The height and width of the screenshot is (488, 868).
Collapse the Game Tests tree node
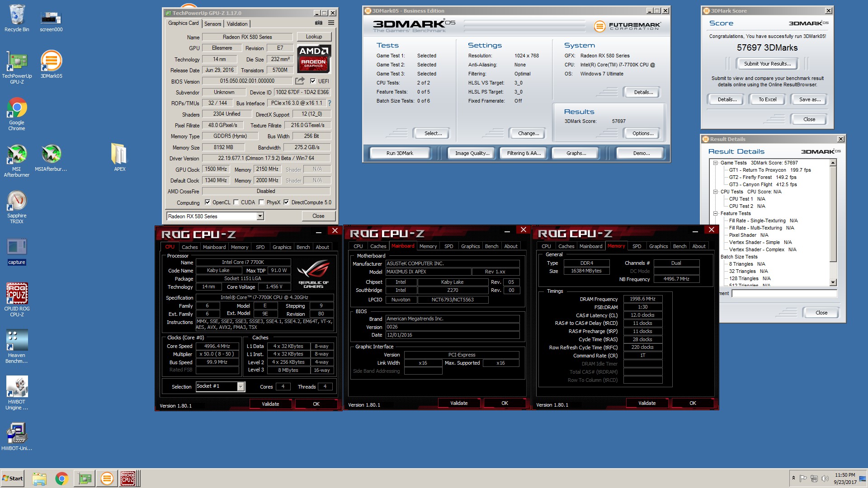[x=716, y=163]
